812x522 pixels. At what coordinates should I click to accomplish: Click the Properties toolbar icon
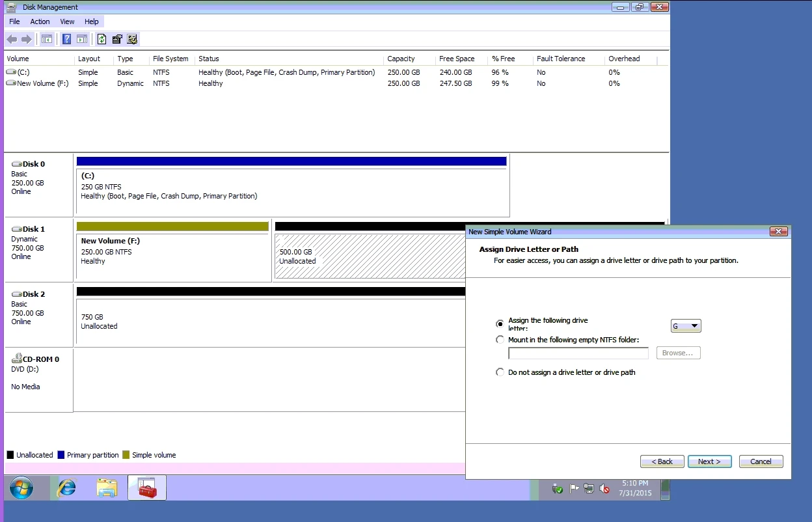pyautogui.click(x=117, y=40)
